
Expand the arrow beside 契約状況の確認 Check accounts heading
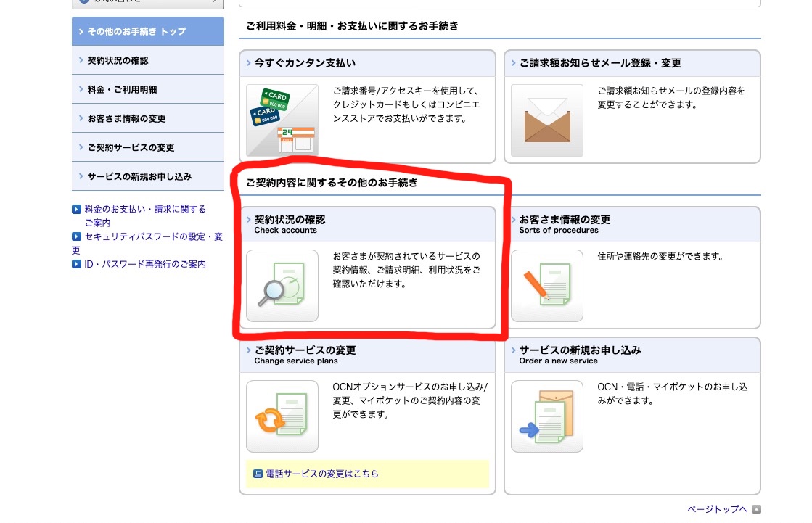(x=249, y=220)
